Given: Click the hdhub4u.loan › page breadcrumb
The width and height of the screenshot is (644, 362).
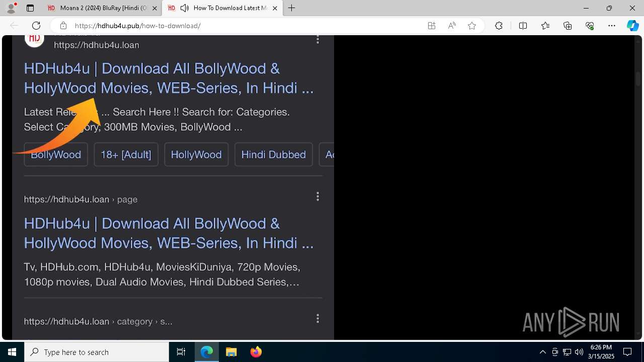Looking at the screenshot, I should click(x=80, y=199).
